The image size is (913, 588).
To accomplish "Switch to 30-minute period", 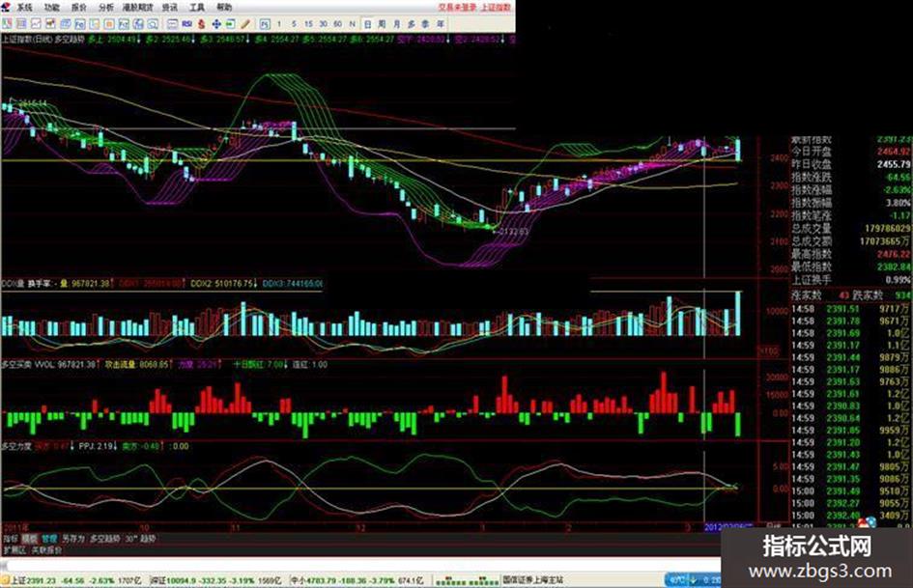I will 323,24.
